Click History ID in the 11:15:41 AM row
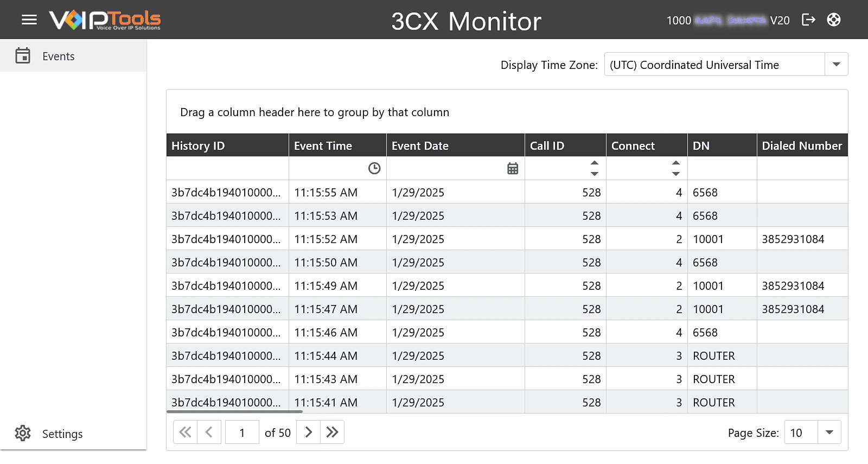 click(226, 403)
